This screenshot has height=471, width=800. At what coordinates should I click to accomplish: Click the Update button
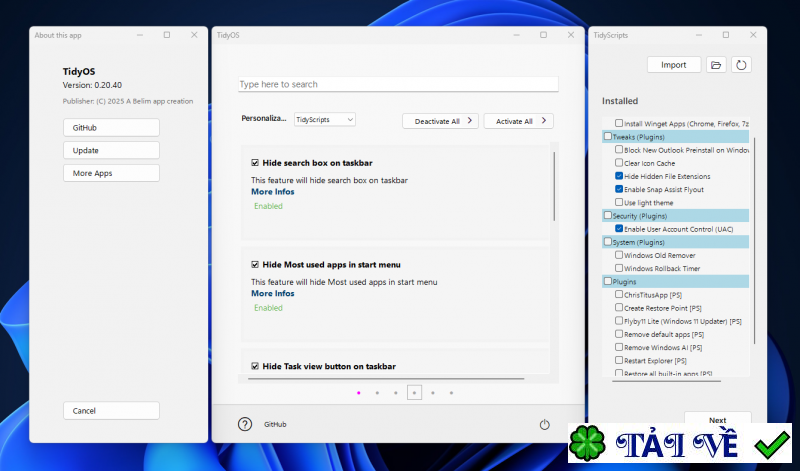(111, 151)
